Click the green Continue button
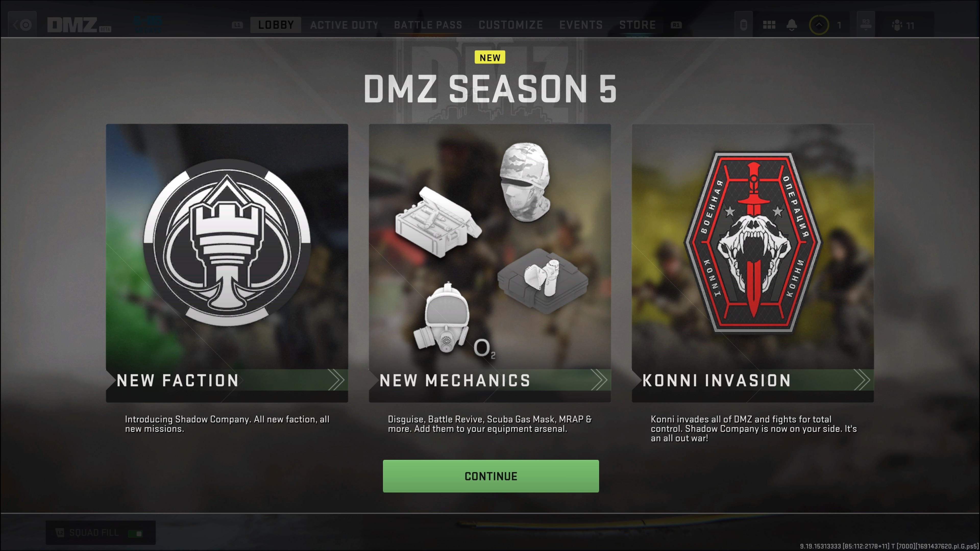This screenshot has width=980, height=551. point(491,476)
